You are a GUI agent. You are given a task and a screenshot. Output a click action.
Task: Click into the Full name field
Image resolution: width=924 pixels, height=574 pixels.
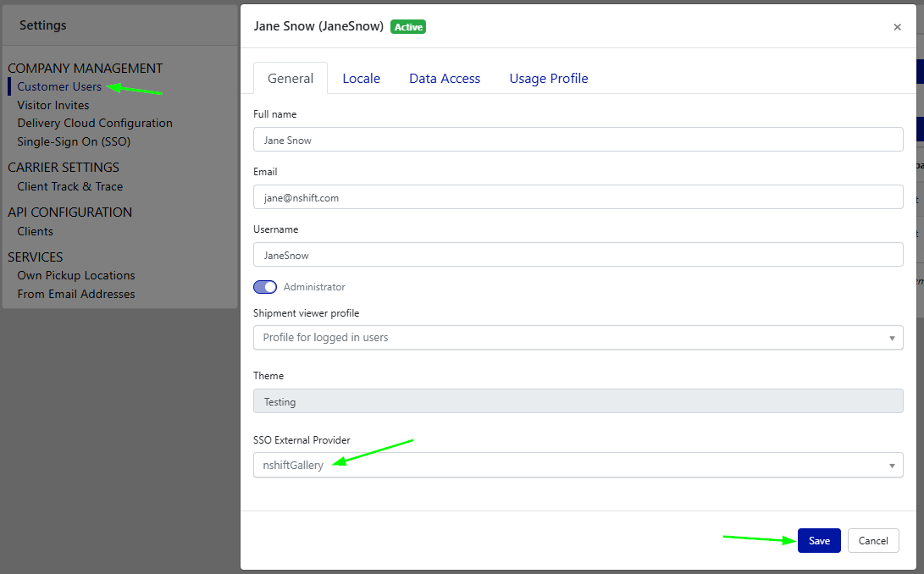(578, 140)
